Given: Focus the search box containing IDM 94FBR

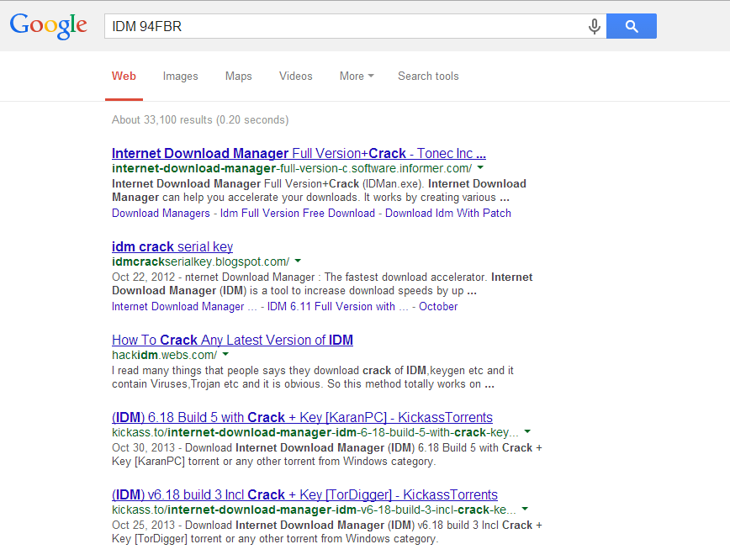Looking at the screenshot, I should [355, 26].
